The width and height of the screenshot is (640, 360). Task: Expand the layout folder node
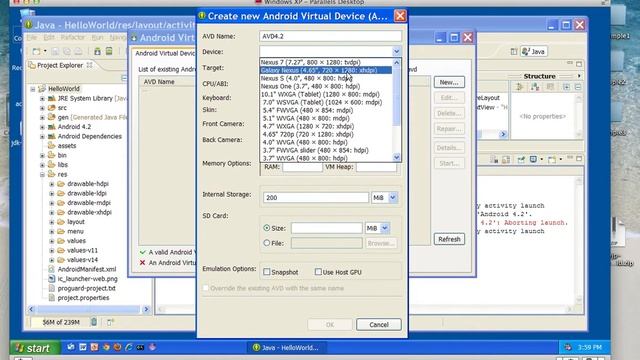pos(52,222)
